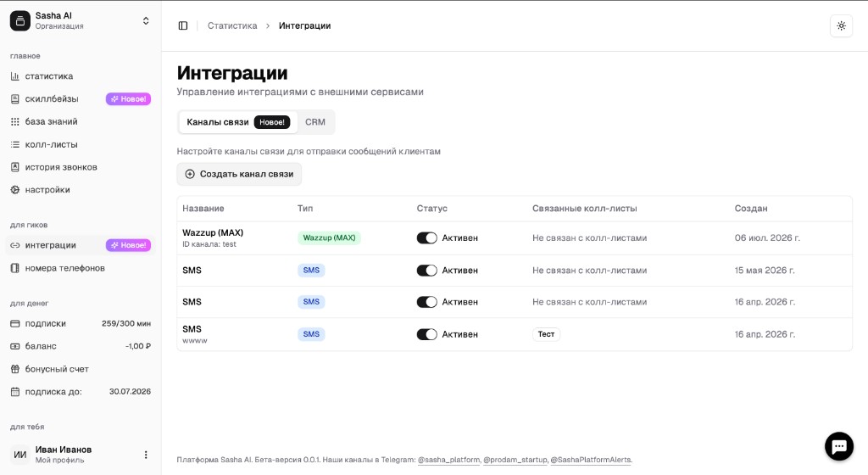The height and width of the screenshot is (475, 868).
Task: Click Статистика in the breadcrumb
Action: pyautogui.click(x=232, y=25)
